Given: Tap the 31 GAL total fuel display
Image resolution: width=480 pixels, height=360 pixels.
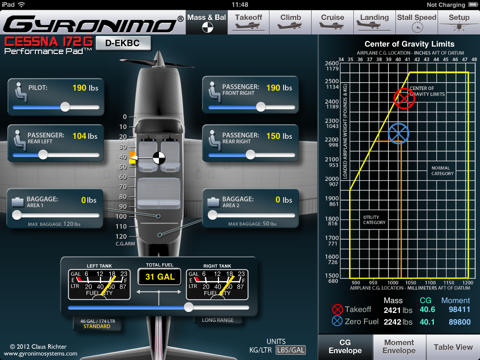Looking at the screenshot, I should coord(159,277).
